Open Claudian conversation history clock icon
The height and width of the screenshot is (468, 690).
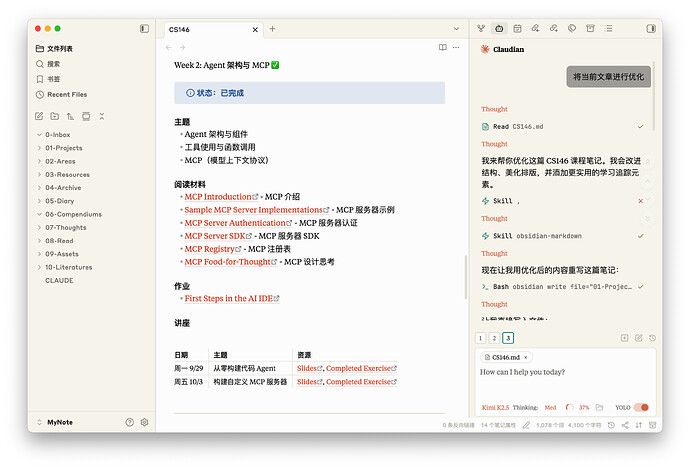[653, 338]
